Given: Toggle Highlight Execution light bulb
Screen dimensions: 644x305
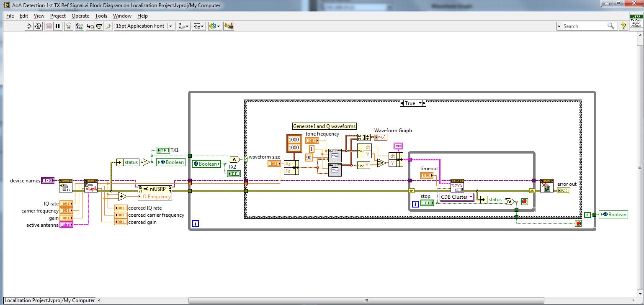Looking at the screenshot, I should pyautogui.click(x=69, y=26).
